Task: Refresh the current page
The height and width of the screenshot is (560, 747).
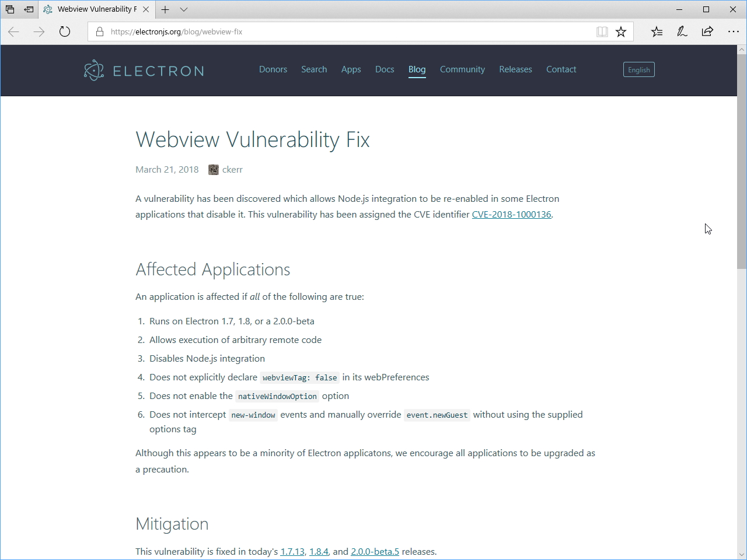Action: pos(65,32)
